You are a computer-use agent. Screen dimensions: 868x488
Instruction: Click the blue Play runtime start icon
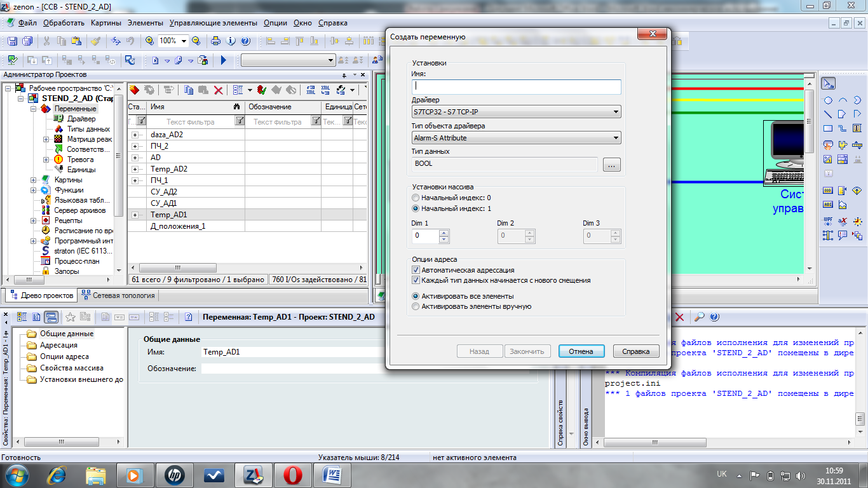coord(223,60)
